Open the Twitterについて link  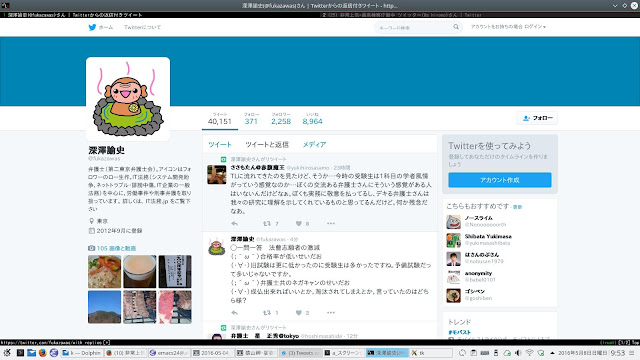[x=142, y=27]
